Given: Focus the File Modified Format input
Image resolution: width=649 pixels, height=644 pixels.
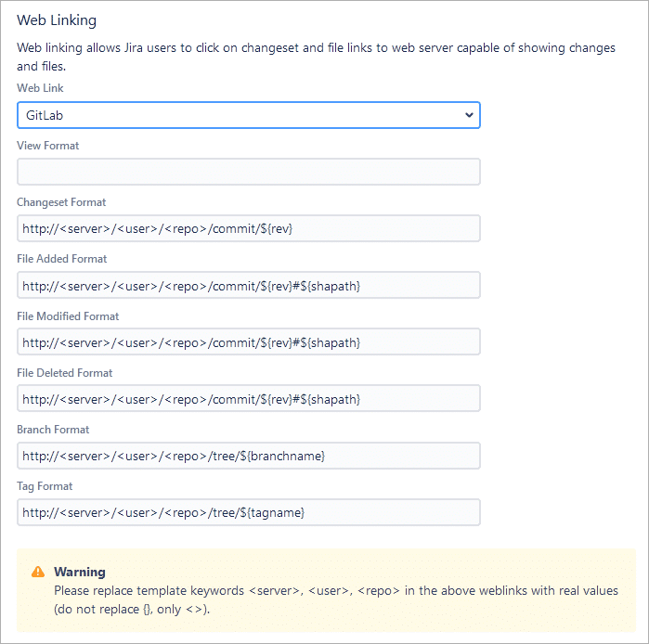Looking at the screenshot, I should coord(248,341).
